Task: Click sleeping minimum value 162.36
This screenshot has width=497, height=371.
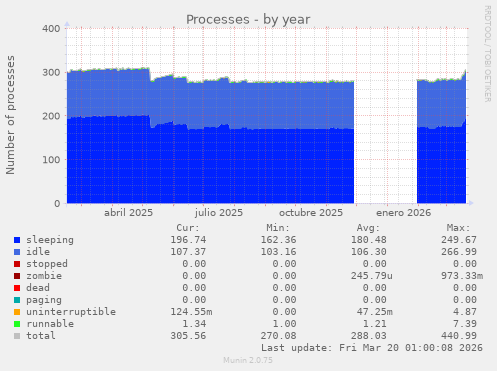Action: 278,240
